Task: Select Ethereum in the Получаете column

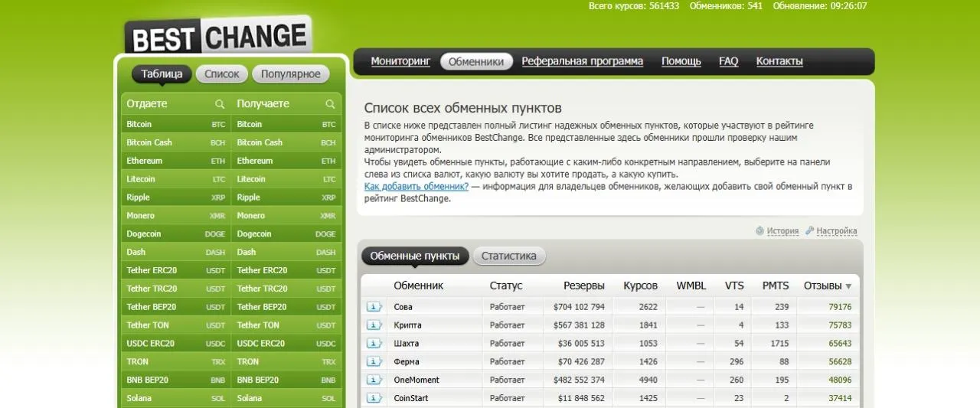Action: 286,161
